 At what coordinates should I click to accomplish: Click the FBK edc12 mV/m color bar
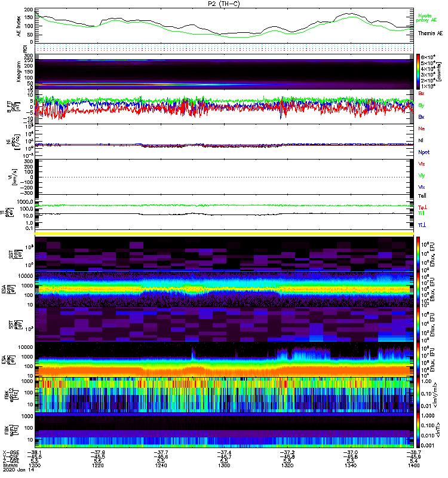pos(419,395)
